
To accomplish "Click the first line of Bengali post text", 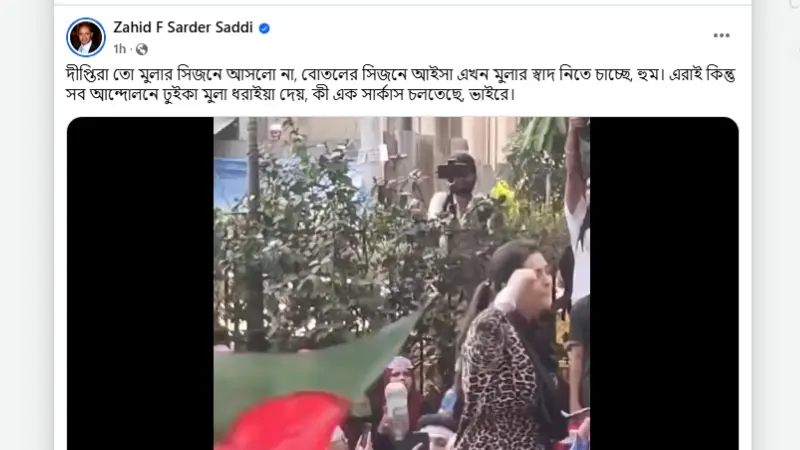I will tap(401, 74).
